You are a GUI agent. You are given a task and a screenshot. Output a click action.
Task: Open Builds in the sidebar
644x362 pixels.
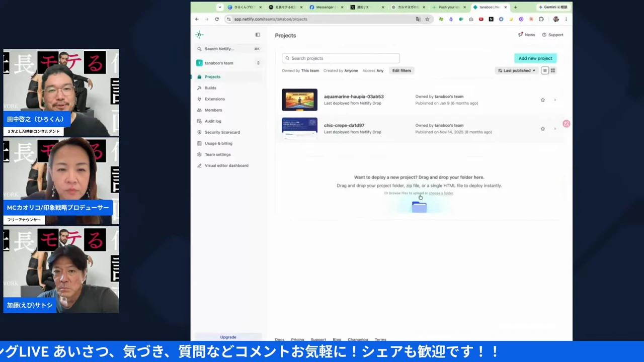click(210, 88)
